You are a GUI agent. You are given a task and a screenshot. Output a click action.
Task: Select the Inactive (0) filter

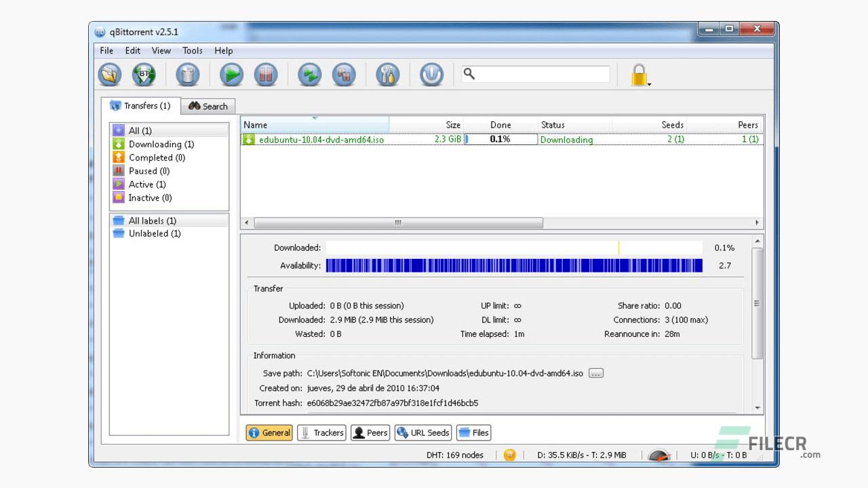(x=170, y=198)
